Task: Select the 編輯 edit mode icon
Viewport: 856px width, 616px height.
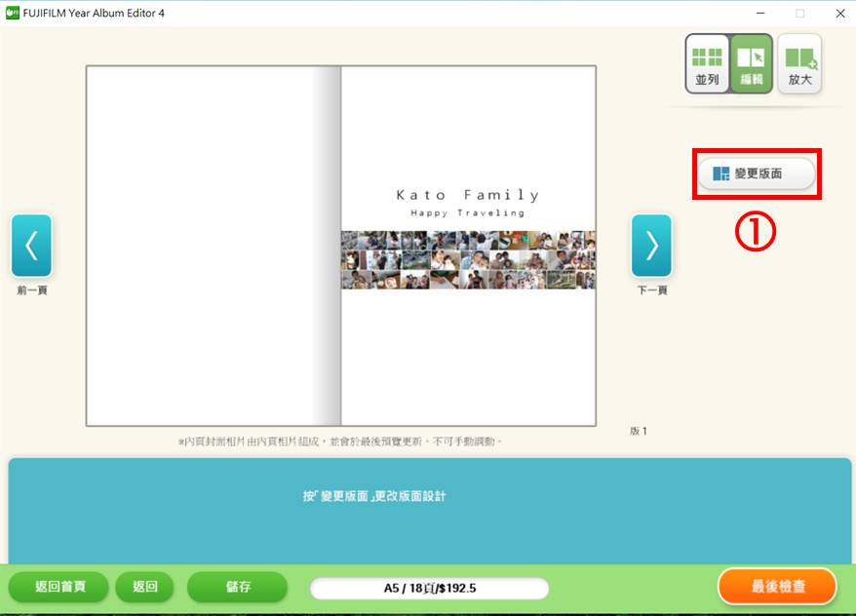Action: pyautogui.click(x=752, y=63)
